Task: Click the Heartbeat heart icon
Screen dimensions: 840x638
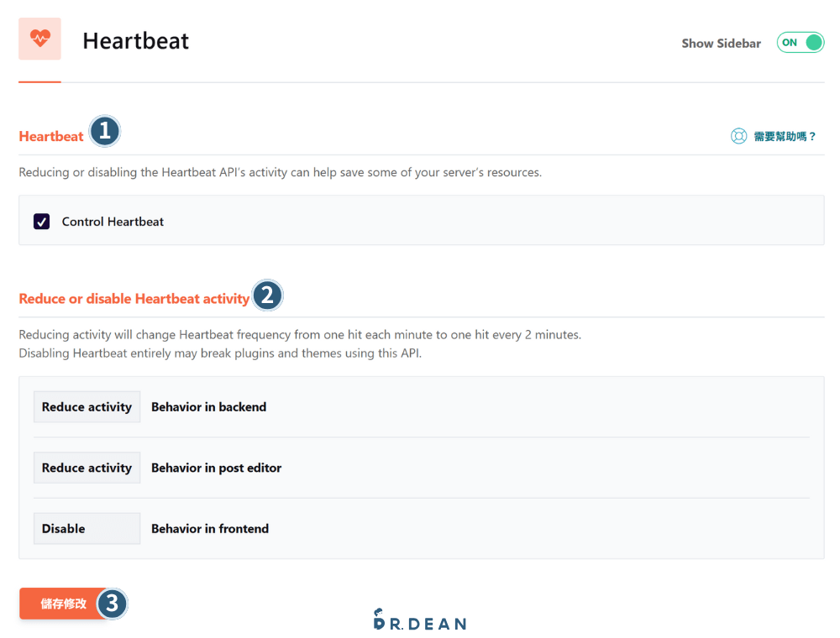Action: click(x=39, y=39)
